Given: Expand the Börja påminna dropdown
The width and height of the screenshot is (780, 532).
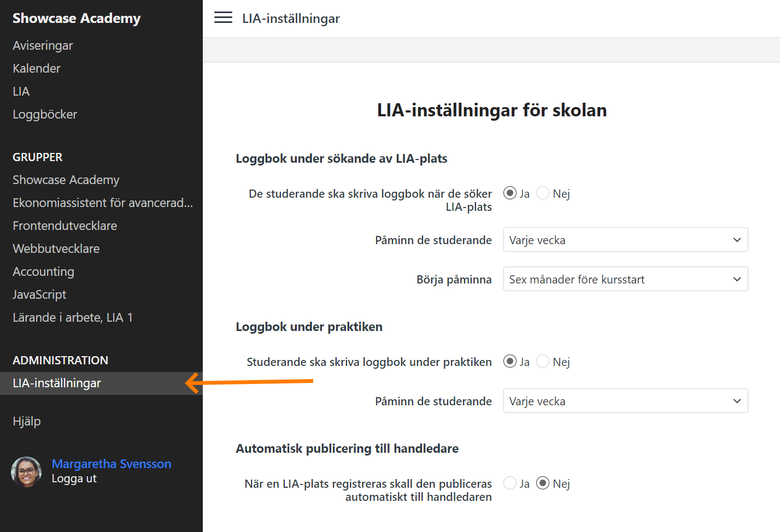Looking at the screenshot, I should click(x=625, y=279).
